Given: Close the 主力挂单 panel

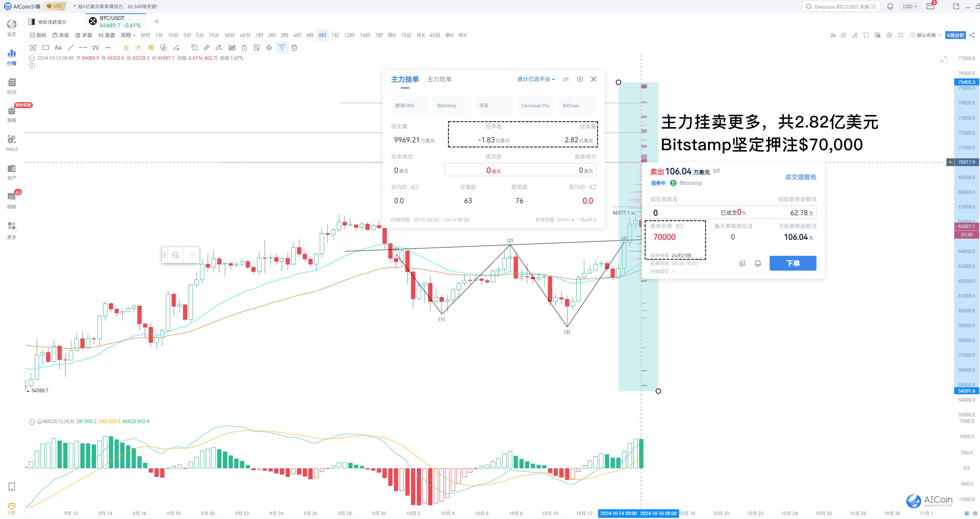Looking at the screenshot, I should pyautogui.click(x=594, y=79).
